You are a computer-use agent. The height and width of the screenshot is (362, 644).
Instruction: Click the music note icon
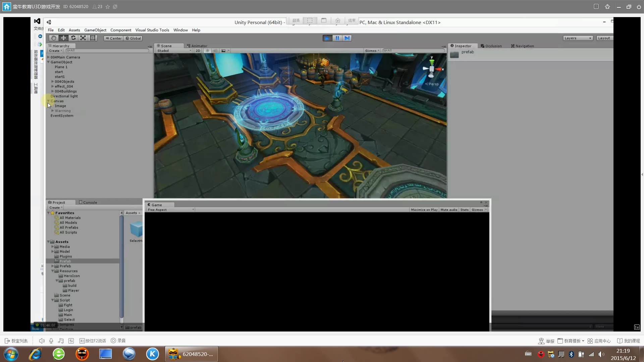(x=61, y=341)
